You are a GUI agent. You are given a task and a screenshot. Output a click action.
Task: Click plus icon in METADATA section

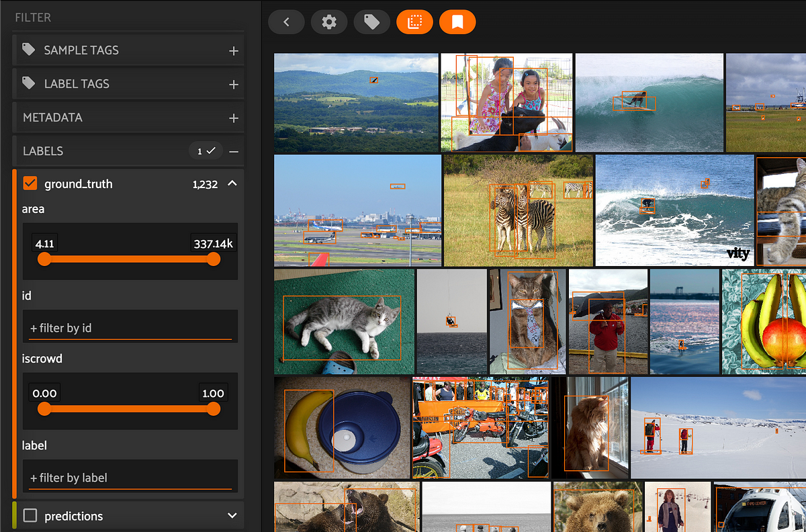click(234, 118)
